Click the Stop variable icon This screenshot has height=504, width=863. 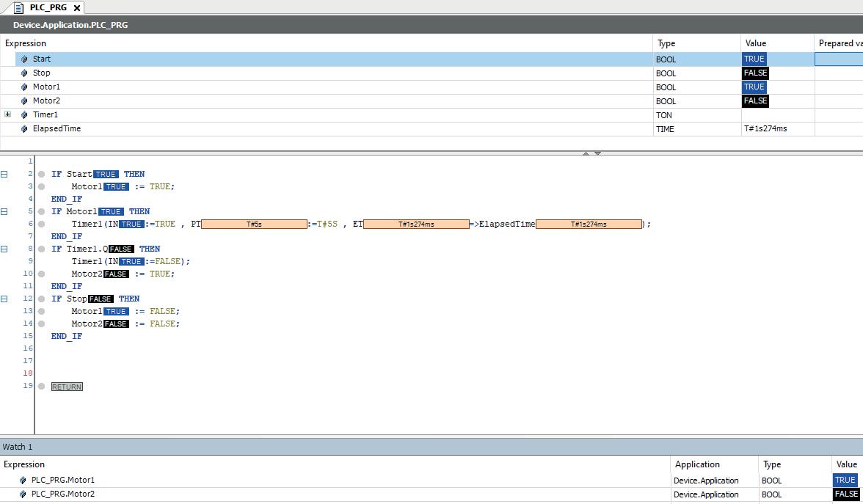click(x=23, y=73)
